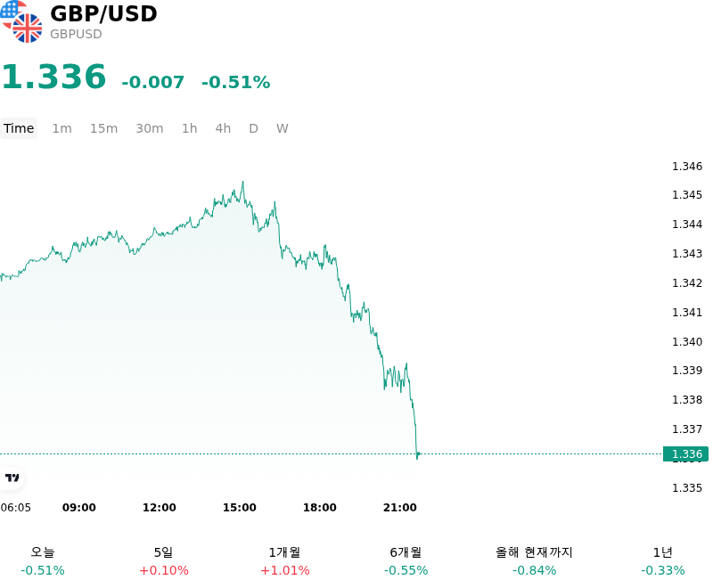Select the 5일 range showing +0.10%
The height and width of the screenshot is (588, 713).
coord(164,561)
